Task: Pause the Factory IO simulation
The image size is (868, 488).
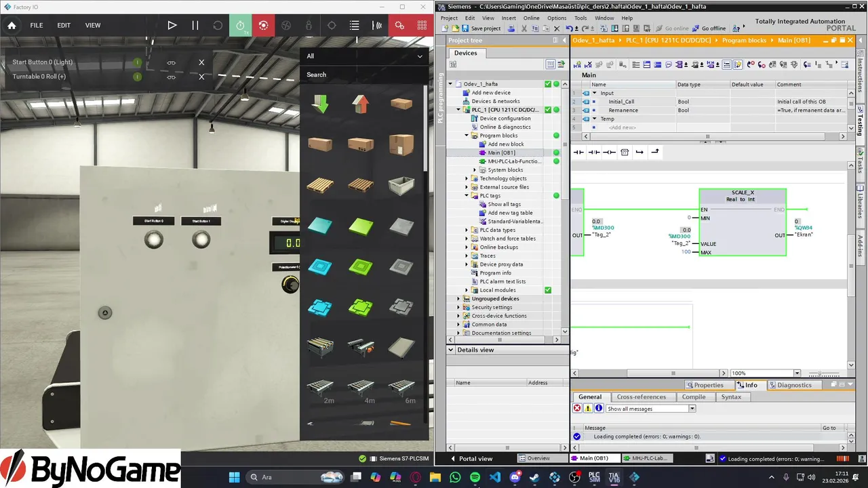Action: (195, 25)
